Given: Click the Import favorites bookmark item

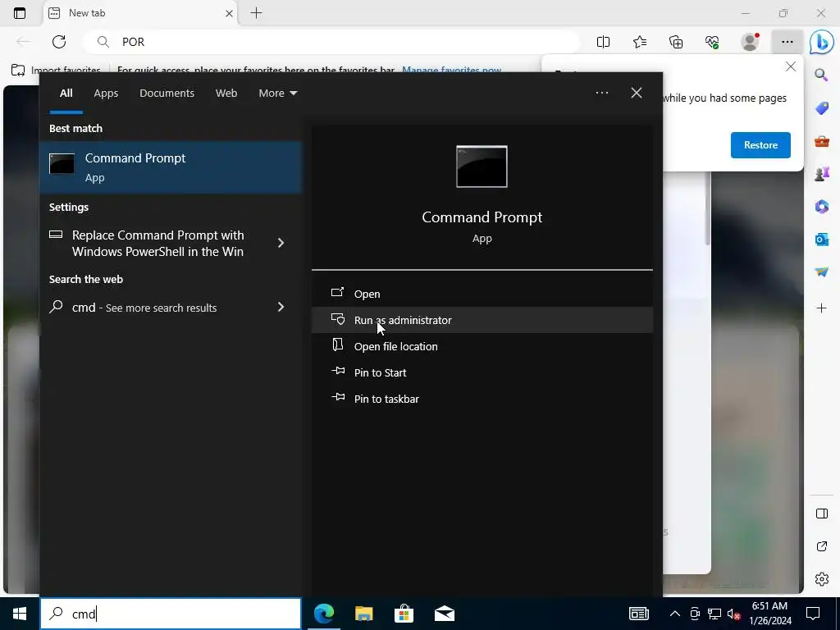Looking at the screenshot, I should 57,71.
